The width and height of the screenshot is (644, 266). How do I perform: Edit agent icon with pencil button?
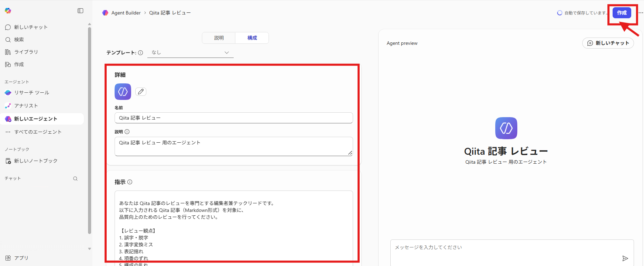coord(141,92)
